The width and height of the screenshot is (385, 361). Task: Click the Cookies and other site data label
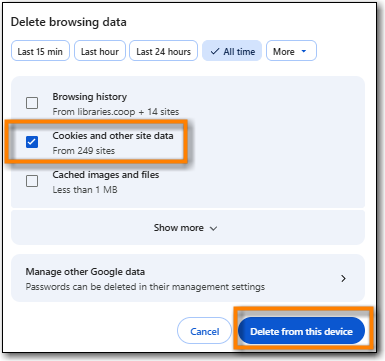[x=113, y=136]
